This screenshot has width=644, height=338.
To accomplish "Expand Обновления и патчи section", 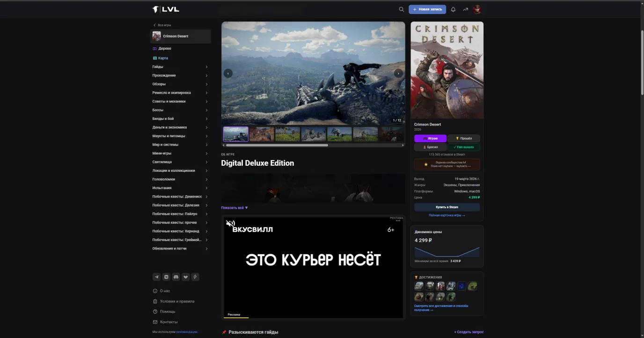I will pyautogui.click(x=180, y=249).
